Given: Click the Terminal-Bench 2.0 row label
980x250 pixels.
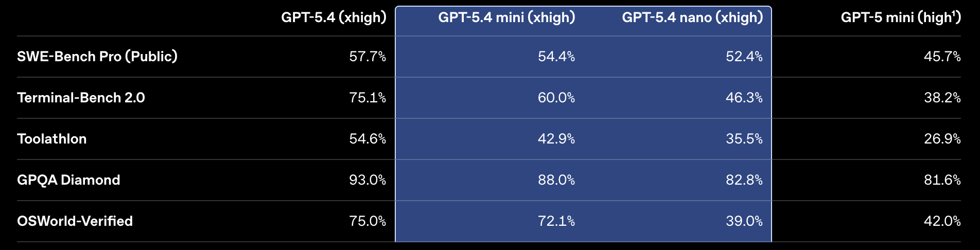Looking at the screenshot, I should pyautogui.click(x=81, y=98).
